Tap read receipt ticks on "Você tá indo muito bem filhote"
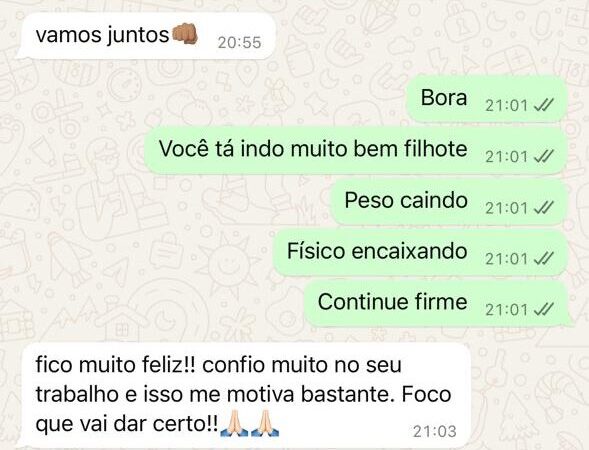Viewport: 589px width, 450px height. 544,156
